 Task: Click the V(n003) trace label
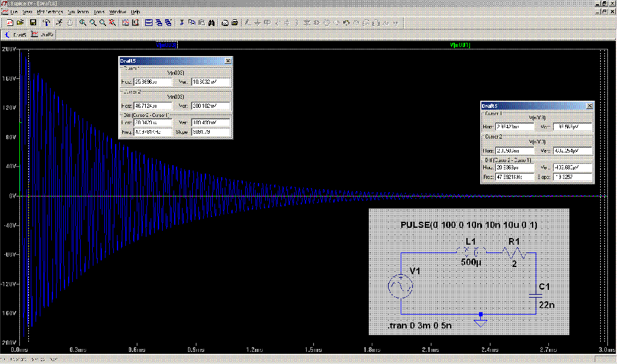[166, 45]
